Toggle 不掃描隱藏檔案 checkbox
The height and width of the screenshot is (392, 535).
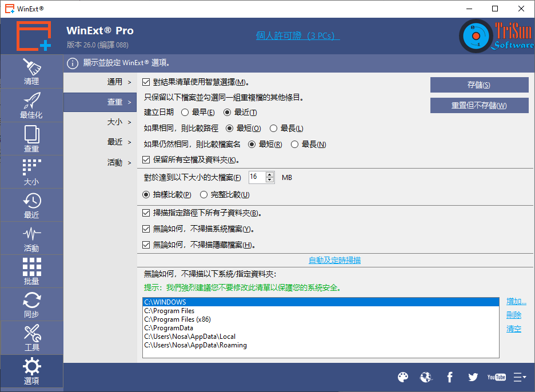click(146, 245)
